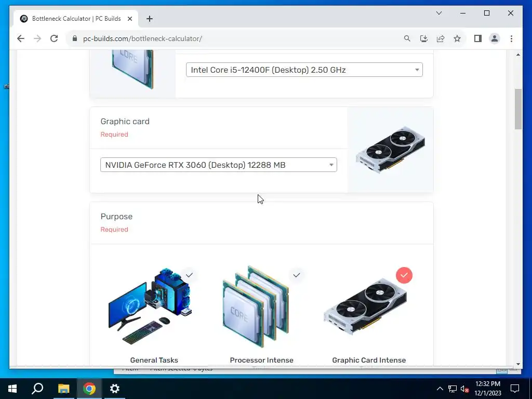Viewport: 532px width, 399px height.
Task: Click the scrollbar up arrow
Action: (x=518, y=55)
